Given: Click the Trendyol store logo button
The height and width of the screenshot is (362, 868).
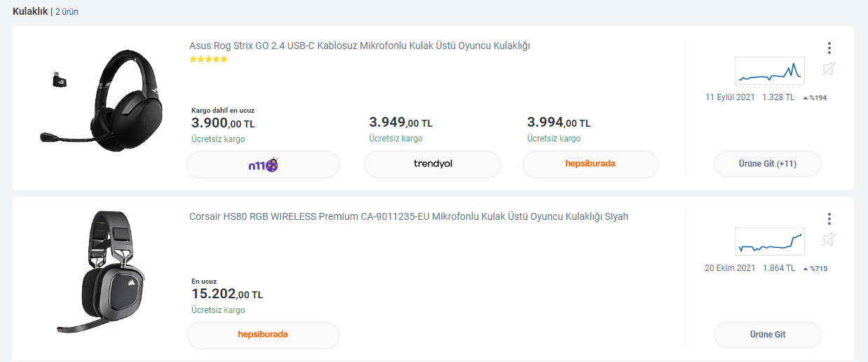Looking at the screenshot, I should tap(433, 164).
